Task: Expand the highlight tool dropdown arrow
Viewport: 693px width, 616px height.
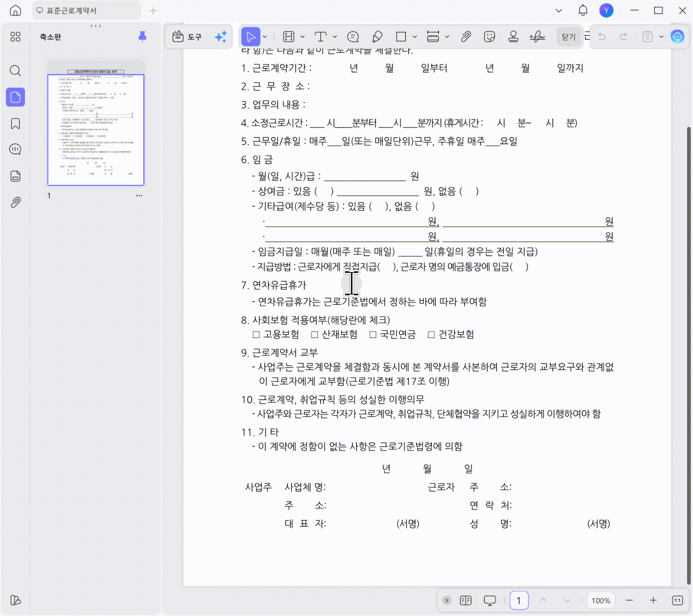Action: (303, 37)
